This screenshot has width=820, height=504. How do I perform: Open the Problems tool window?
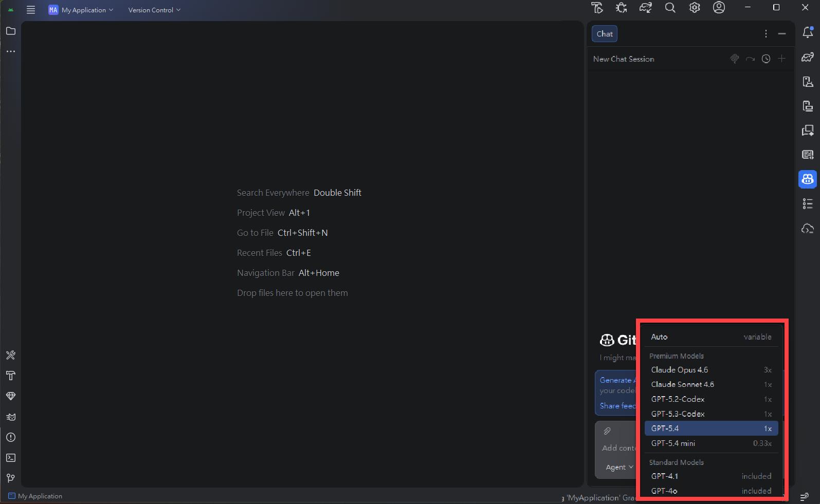coord(11,437)
